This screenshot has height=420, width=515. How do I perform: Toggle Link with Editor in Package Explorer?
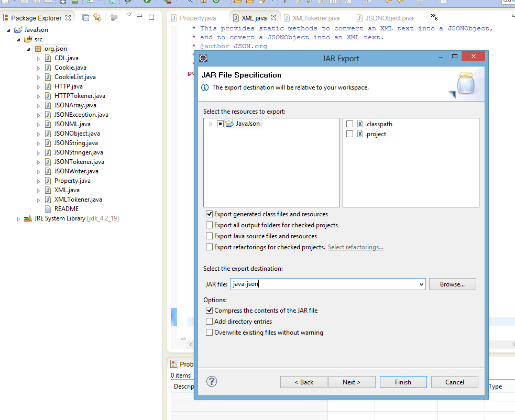click(98, 17)
